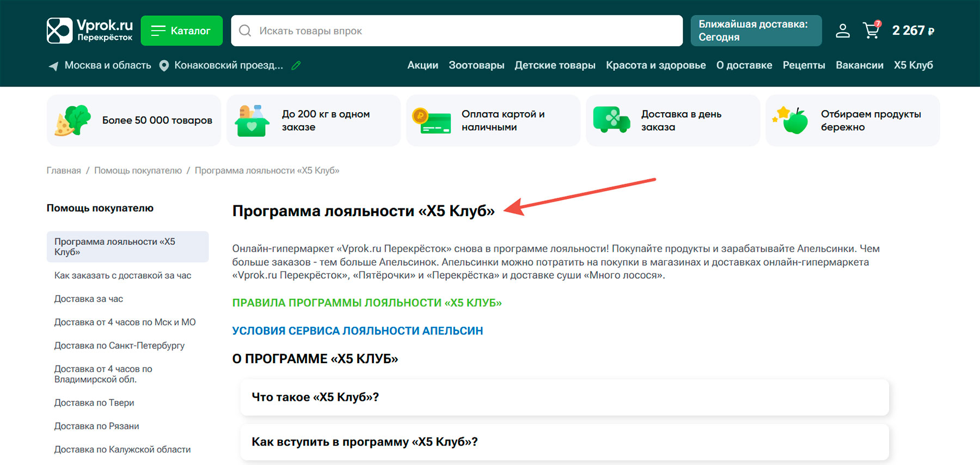Open the Детские товары menu item
This screenshot has height=465, width=980.
coord(555,65)
